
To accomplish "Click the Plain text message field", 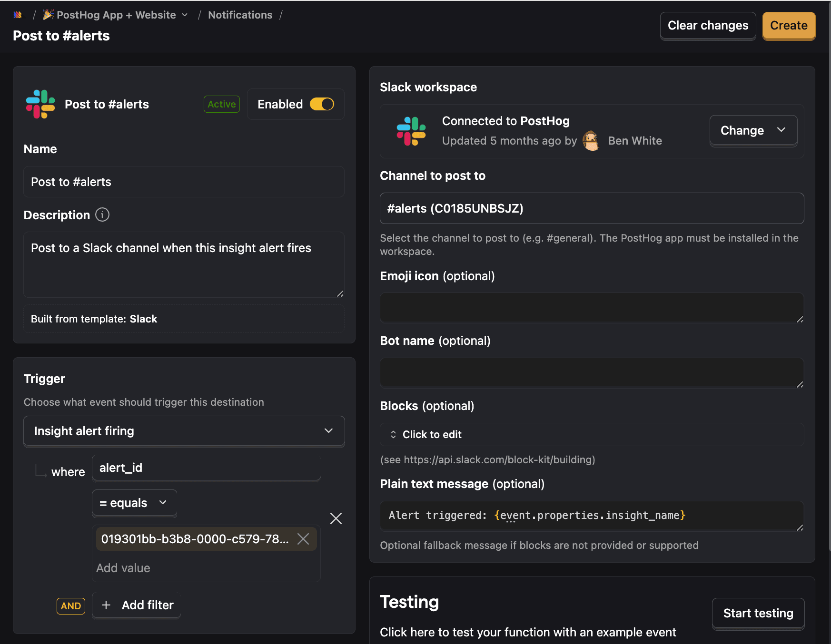I will tap(592, 516).
